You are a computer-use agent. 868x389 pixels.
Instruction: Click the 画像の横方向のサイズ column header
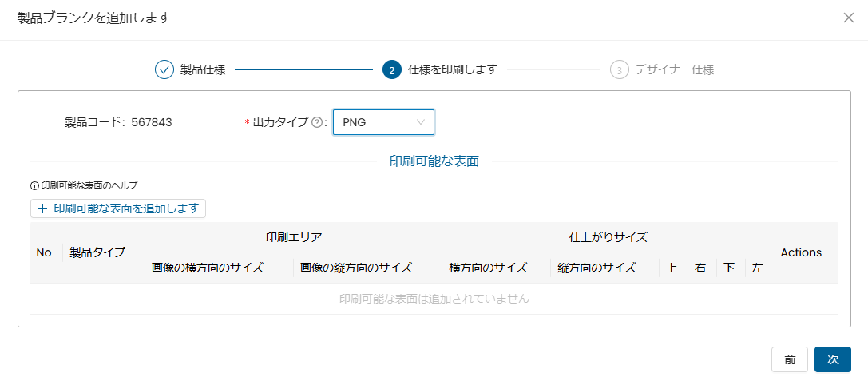tap(208, 268)
